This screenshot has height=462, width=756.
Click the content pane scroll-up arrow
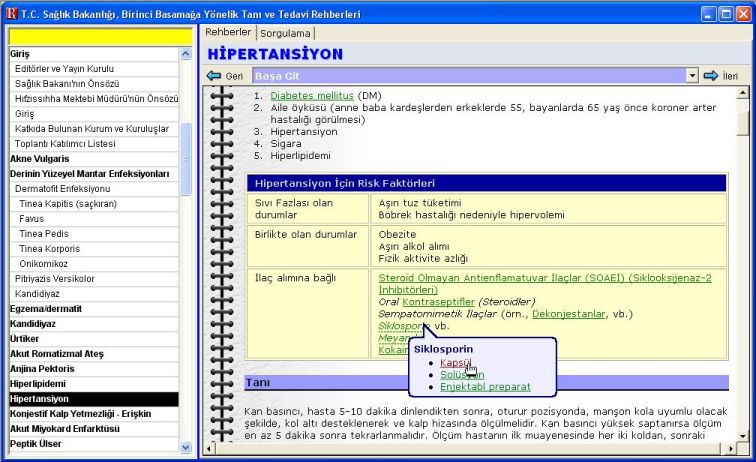[x=742, y=93]
